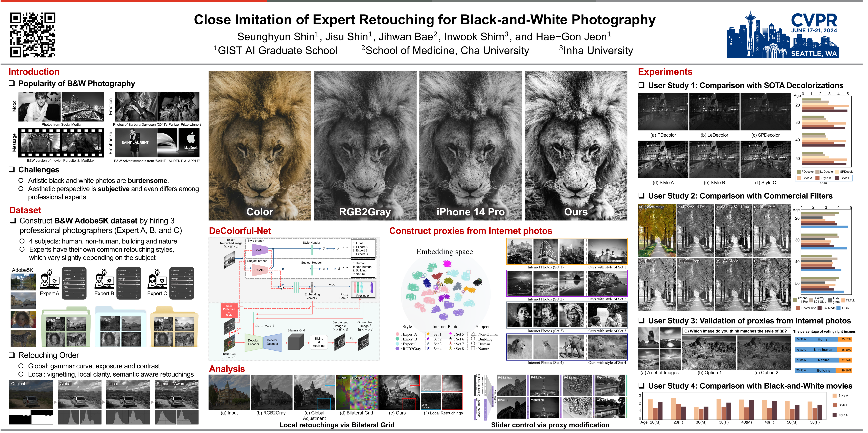Click the Human percentage bar

point(823,339)
